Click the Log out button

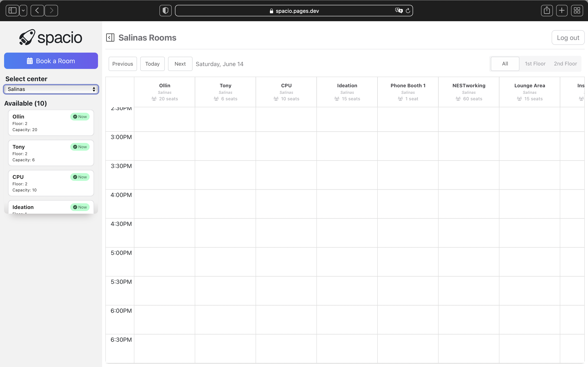[x=568, y=38]
